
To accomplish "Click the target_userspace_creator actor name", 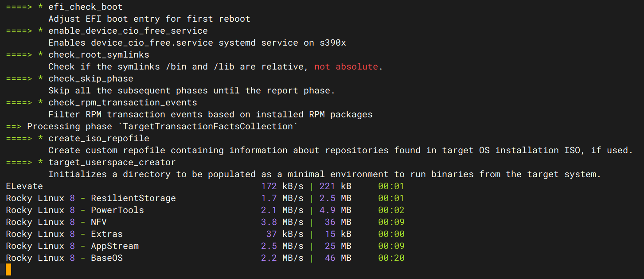I will coord(112,162).
